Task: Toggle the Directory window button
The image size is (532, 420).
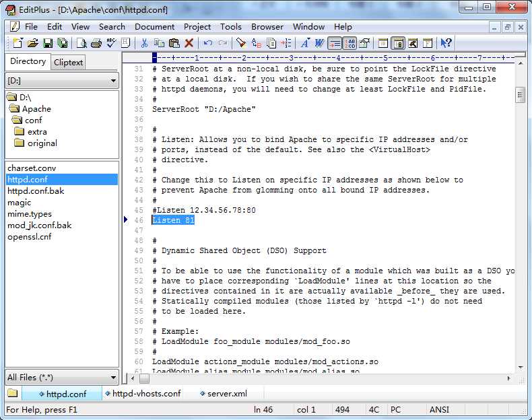Action: pos(398,43)
